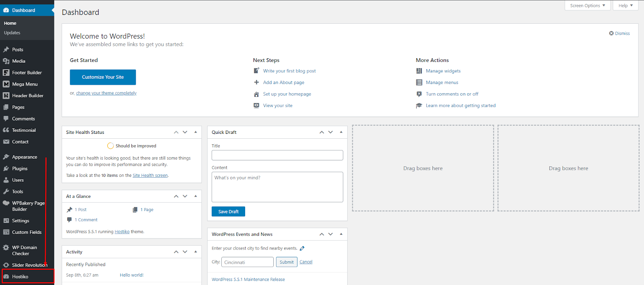Click the Comments bubble icon in sidebar
Image resolution: width=644 pixels, height=285 pixels.
click(x=6, y=119)
